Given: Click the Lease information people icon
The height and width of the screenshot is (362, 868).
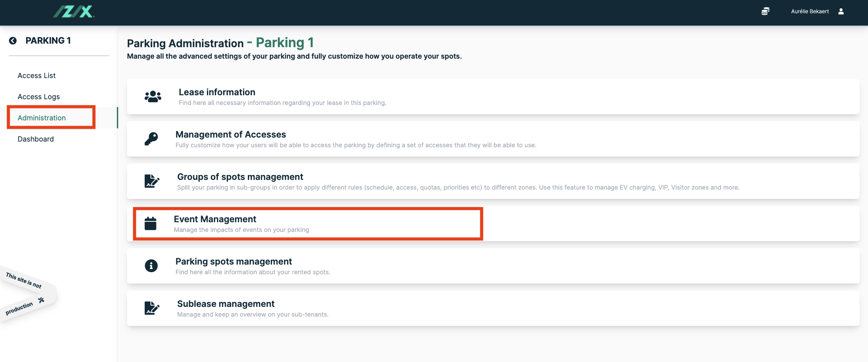Looking at the screenshot, I should click(x=153, y=97).
